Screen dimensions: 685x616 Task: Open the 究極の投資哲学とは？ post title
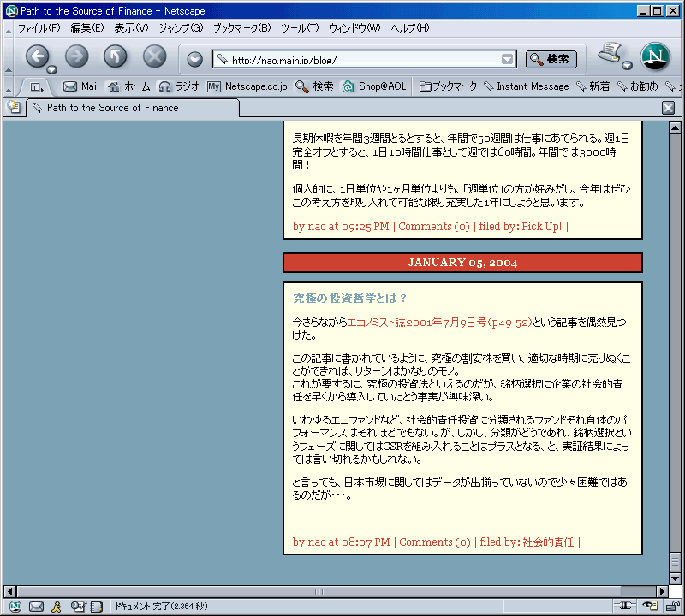coord(349,299)
